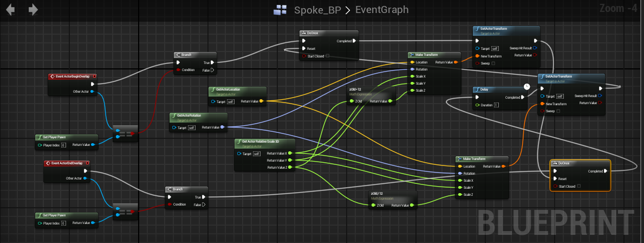Click Scale Z pin of Make Transform fed by zOld*12
The width and height of the screenshot is (644, 243).
pyautogui.click(x=412, y=91)
